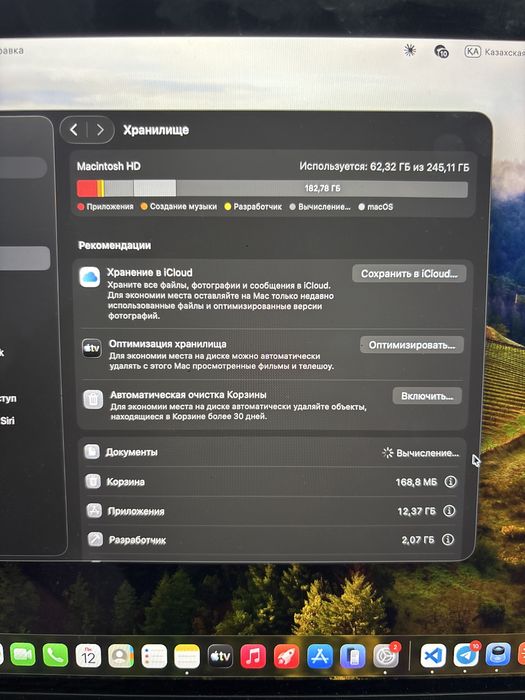Click the Рекомендации heading
The image size is (525, 700).
115,245
